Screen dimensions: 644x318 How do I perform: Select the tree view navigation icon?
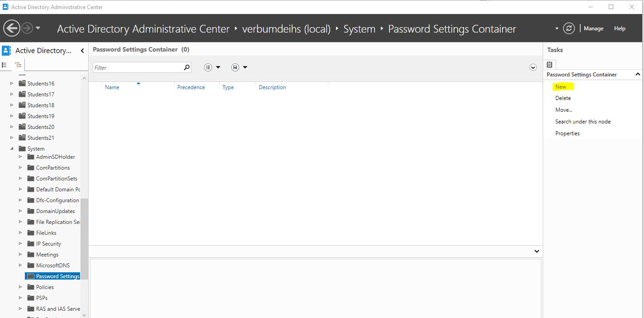tap(17, 65)
